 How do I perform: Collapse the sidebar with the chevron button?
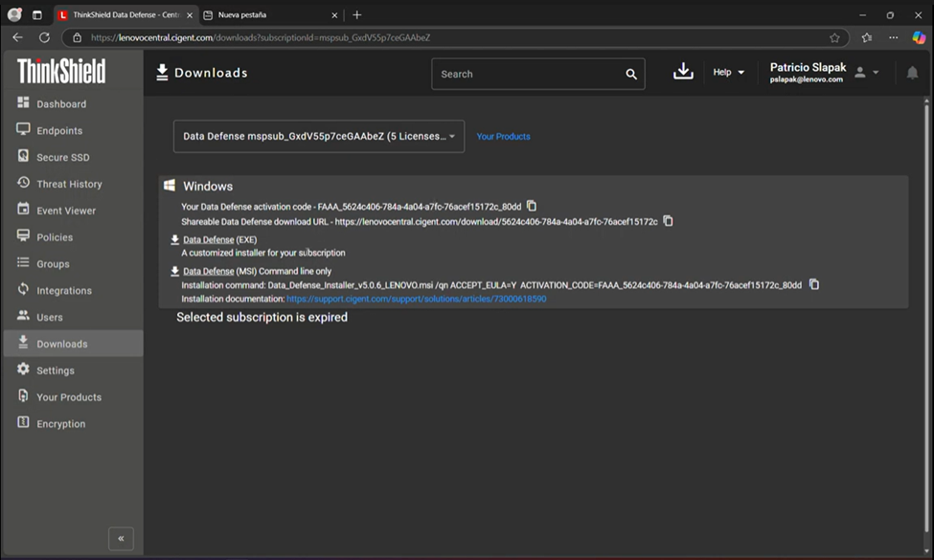(121, 539)
